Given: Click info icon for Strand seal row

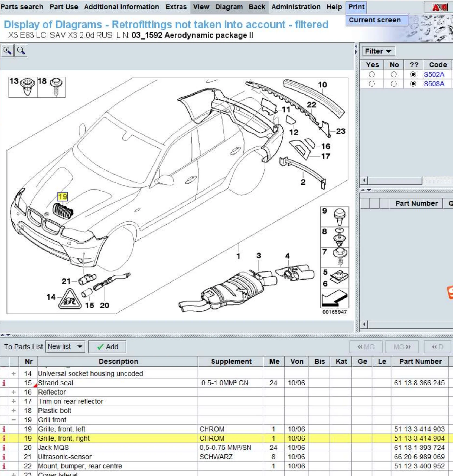Looking at the screenshot, I should pyautogui.click(x=4, y=383).
